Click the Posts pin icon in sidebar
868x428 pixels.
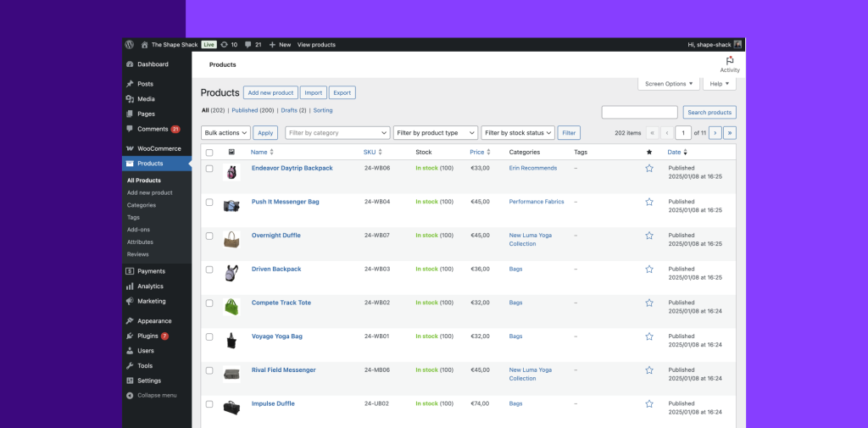click(x=130, y=84)
